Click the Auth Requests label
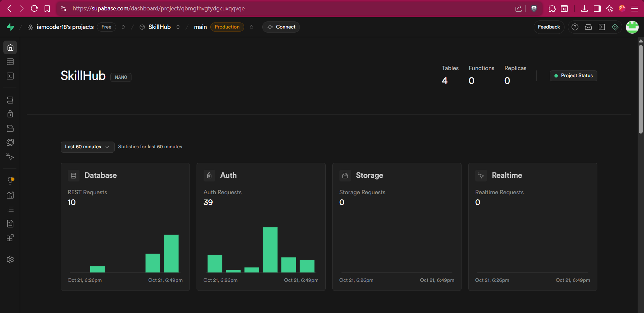This screenshot has width=644, height=313. coord(222,192)
